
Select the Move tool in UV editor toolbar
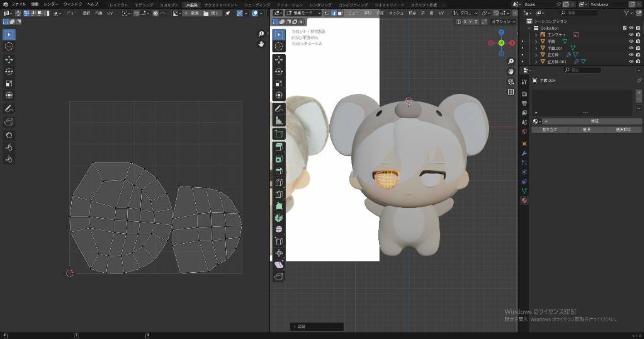click(x=9, y=59)
